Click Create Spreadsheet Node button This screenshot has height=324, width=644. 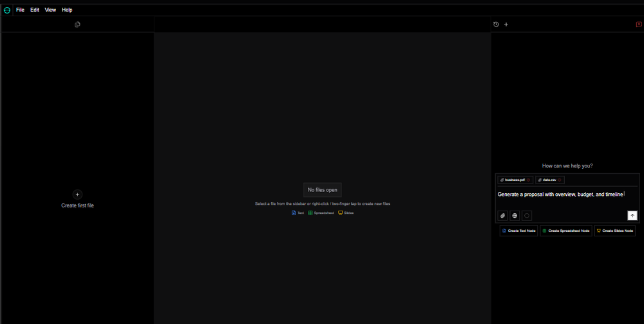566,231
